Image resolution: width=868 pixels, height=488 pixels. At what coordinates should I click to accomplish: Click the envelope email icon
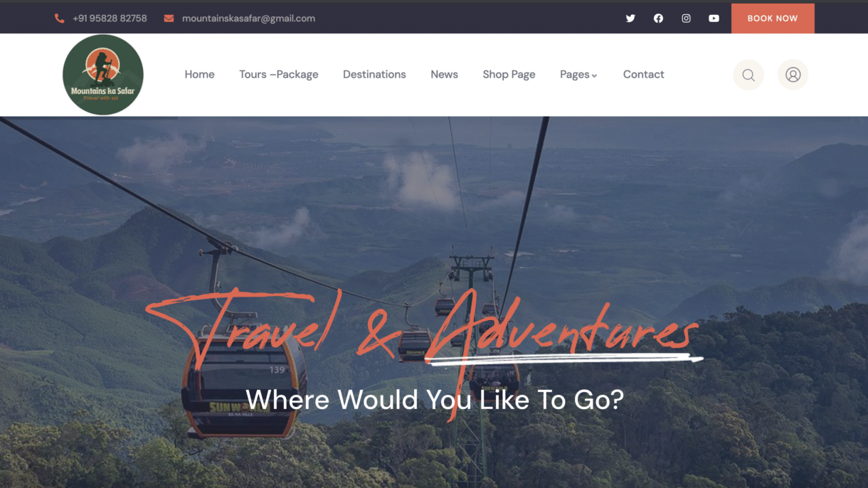tap(169, 18)
